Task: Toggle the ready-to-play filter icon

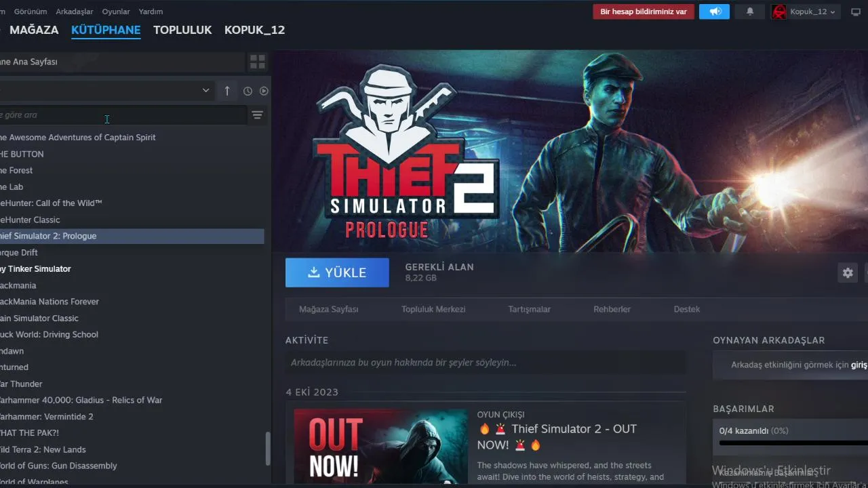Action: coord(264,91)
